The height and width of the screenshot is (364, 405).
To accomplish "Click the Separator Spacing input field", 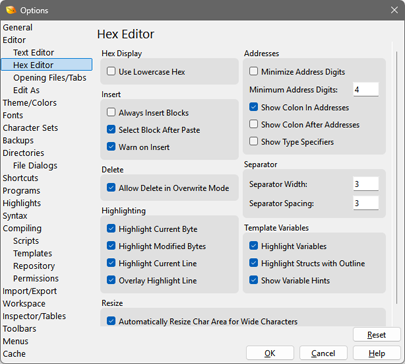I will click(366, 203).
